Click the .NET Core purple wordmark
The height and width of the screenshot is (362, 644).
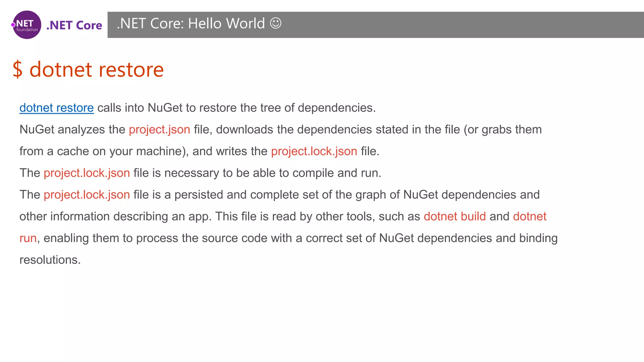click(74, 25)
